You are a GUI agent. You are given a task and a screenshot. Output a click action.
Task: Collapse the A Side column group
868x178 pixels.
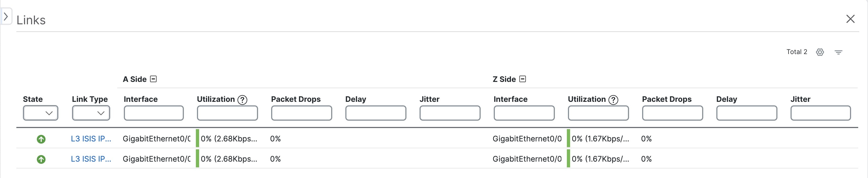coord(153,79)
